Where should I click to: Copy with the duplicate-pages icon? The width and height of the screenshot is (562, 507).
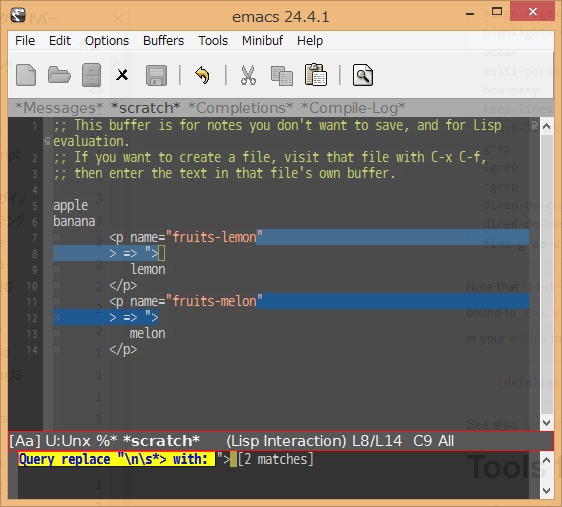[282, 76]
